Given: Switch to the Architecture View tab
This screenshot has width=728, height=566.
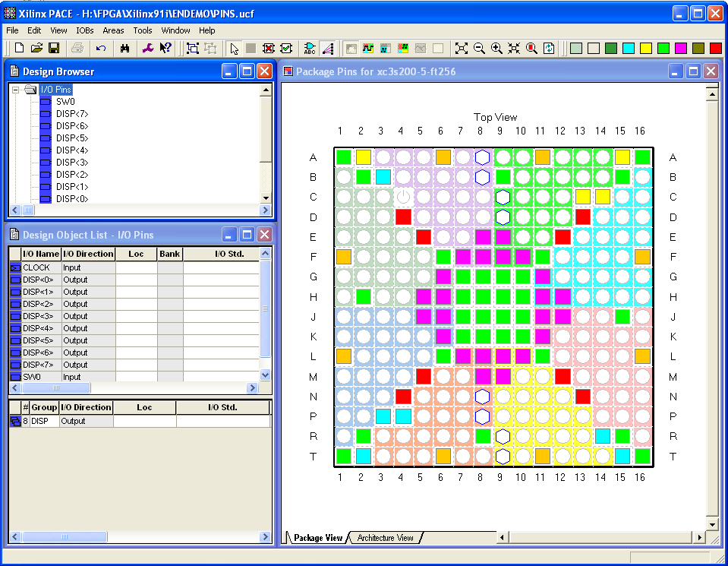Looking at the screenshot, I should (x=385, y=538).
